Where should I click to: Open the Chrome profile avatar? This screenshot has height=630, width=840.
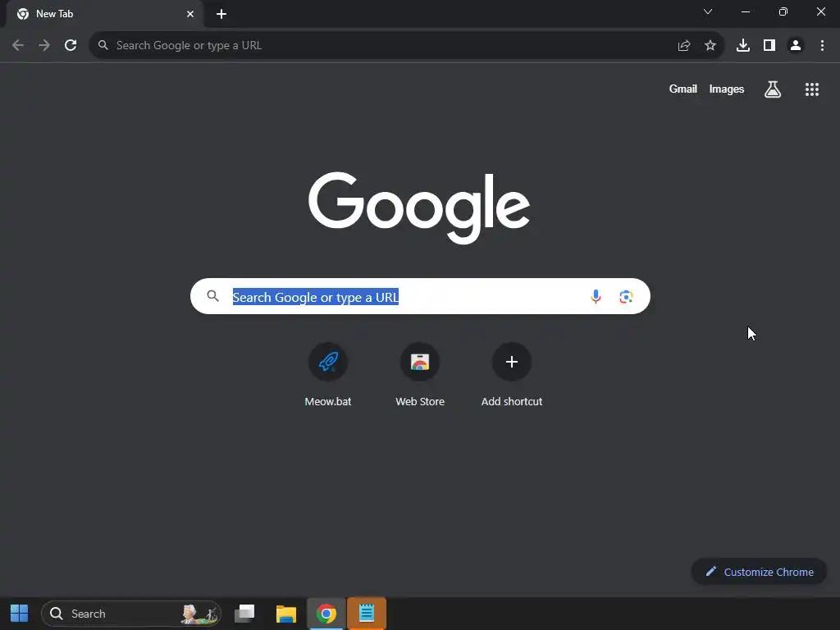click(796, 46)
